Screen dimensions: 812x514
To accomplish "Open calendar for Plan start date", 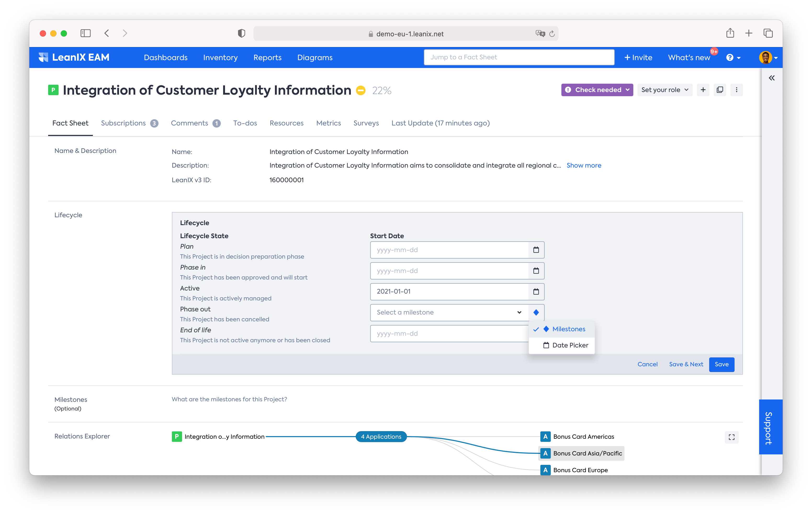I will (x=536, y=250).
